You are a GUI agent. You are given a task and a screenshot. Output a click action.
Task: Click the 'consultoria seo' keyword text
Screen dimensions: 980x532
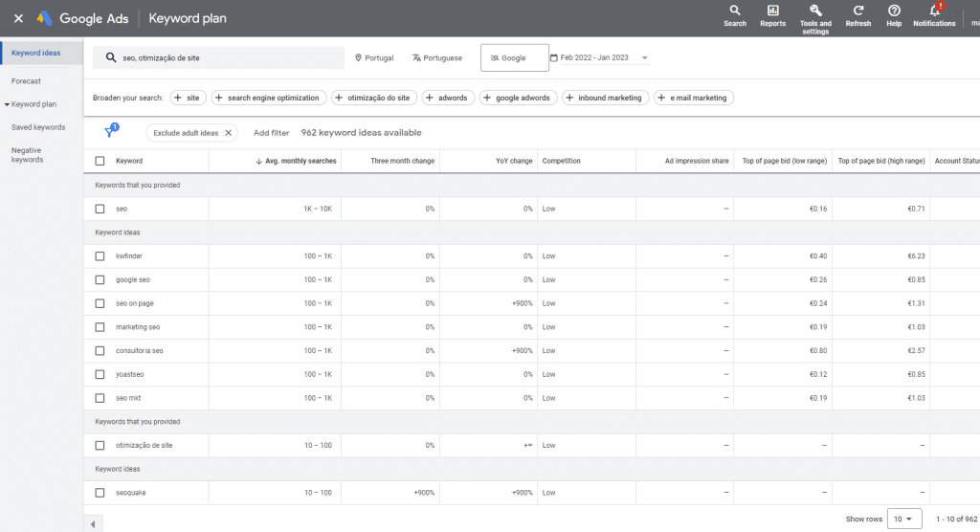(140, 351)
